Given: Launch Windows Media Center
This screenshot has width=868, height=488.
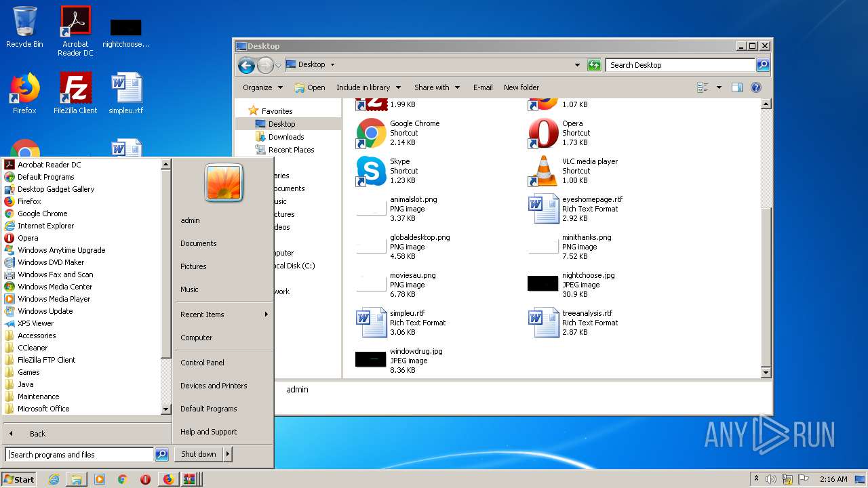Looking at the screenshot, I should point(55,287).
